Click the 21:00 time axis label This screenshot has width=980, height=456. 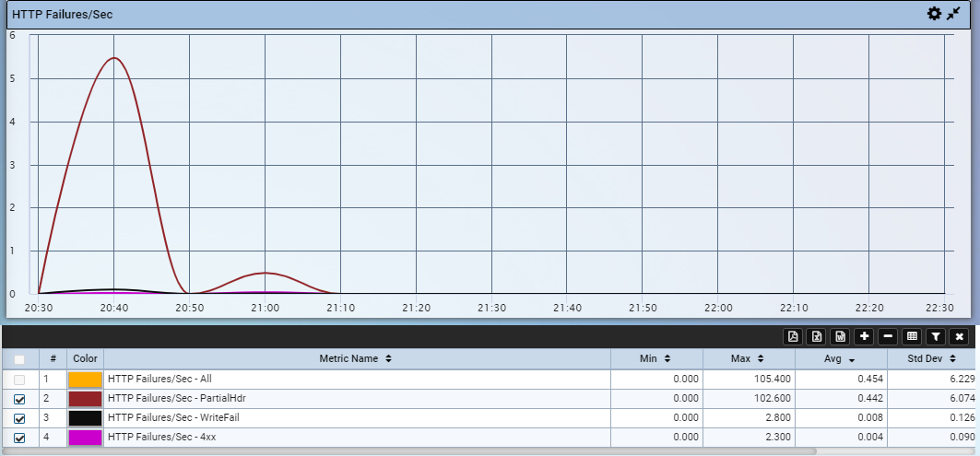point(265,308)
